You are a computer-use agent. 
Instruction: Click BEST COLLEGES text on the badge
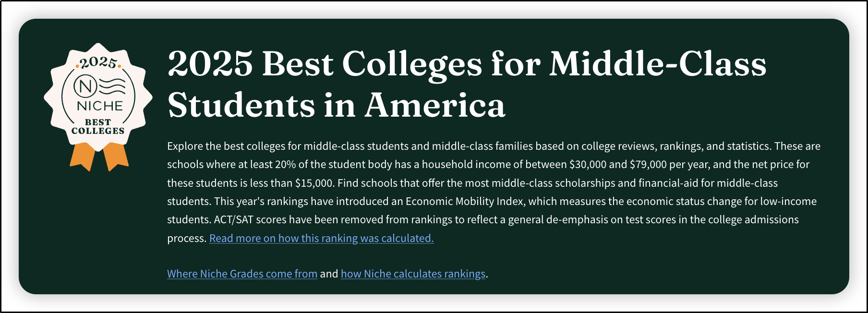98,126
